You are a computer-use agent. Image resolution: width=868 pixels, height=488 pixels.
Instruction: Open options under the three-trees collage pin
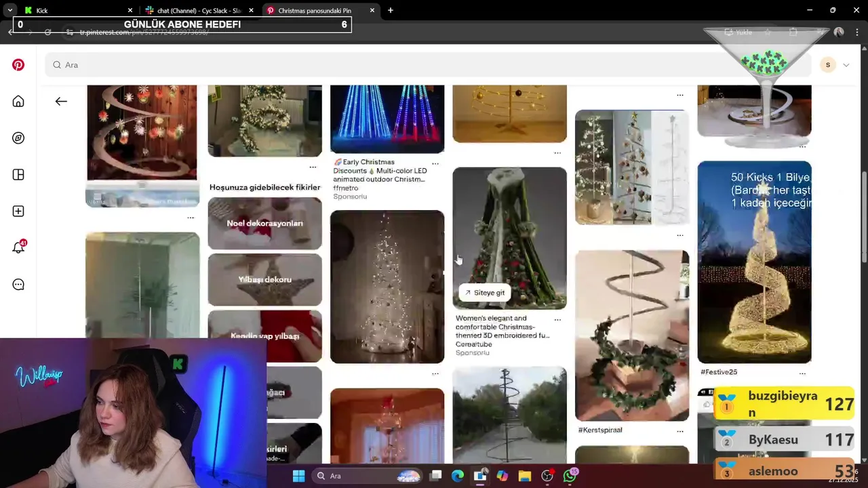point(680,235)
